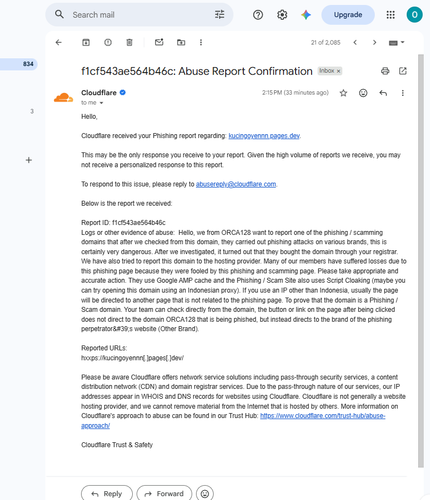Image resolution: width=430 pixels, height=500 pixels.
Task: Report this email as spam
Action: point(108,42)
